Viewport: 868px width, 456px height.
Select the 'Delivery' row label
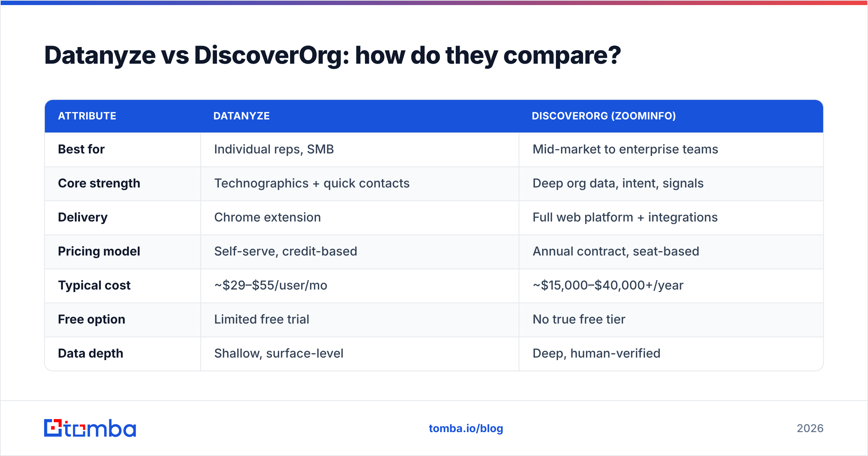[x=83, y=218]
